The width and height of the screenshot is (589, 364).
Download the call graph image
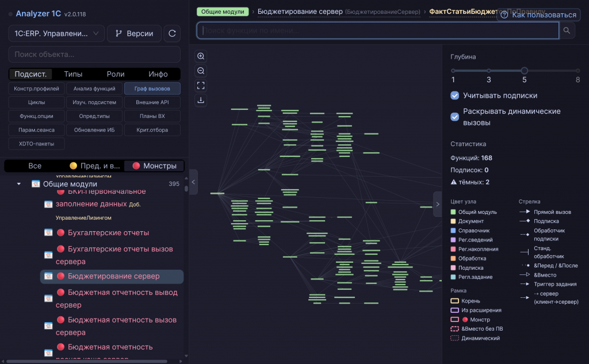[201, 100]
